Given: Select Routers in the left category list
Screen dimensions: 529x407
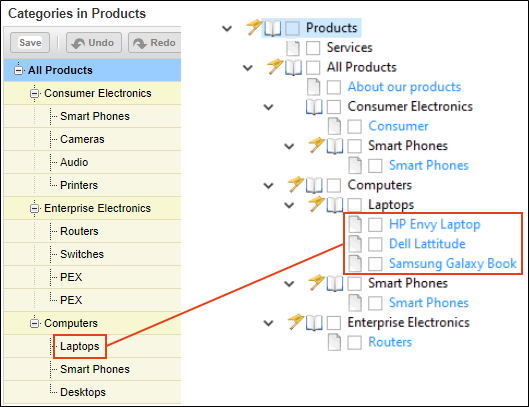Looking at the screenshot, I should coord(79,231).
